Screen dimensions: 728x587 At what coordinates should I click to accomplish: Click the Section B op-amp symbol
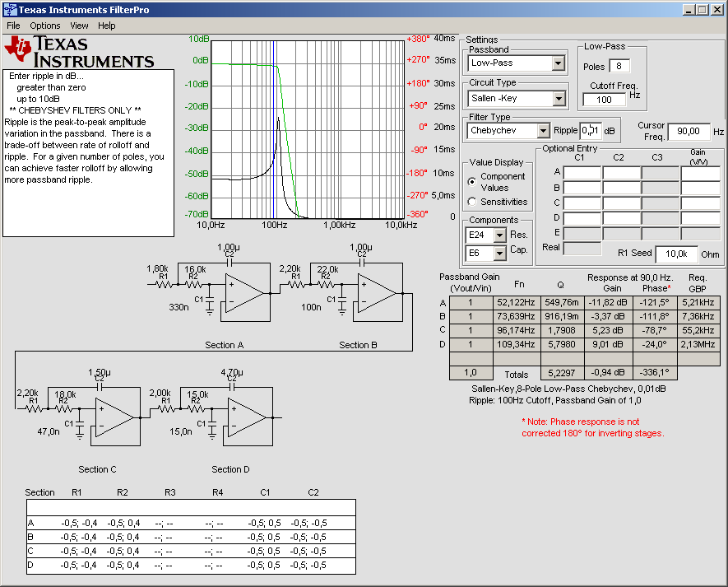coord(376,293)
